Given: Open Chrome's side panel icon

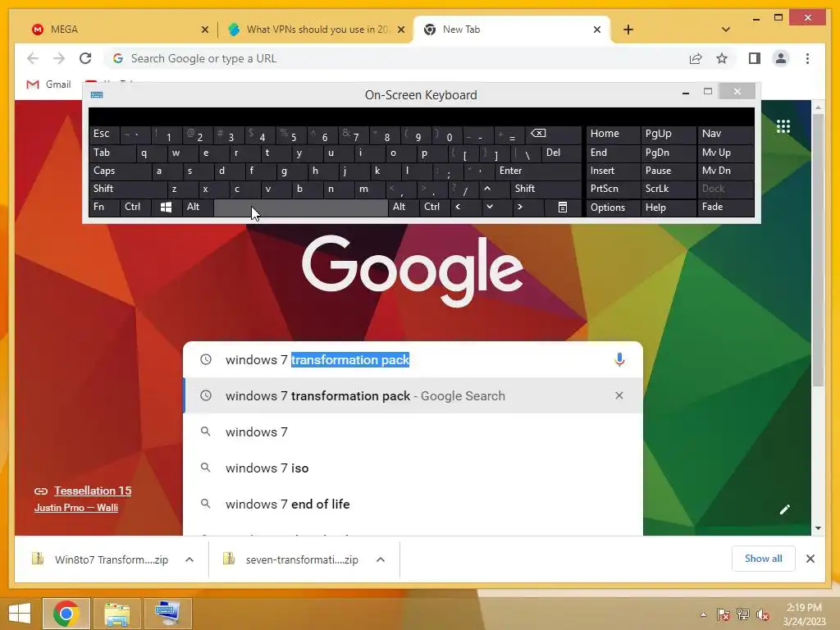Looking at the screenshot, I should [755, 58].
